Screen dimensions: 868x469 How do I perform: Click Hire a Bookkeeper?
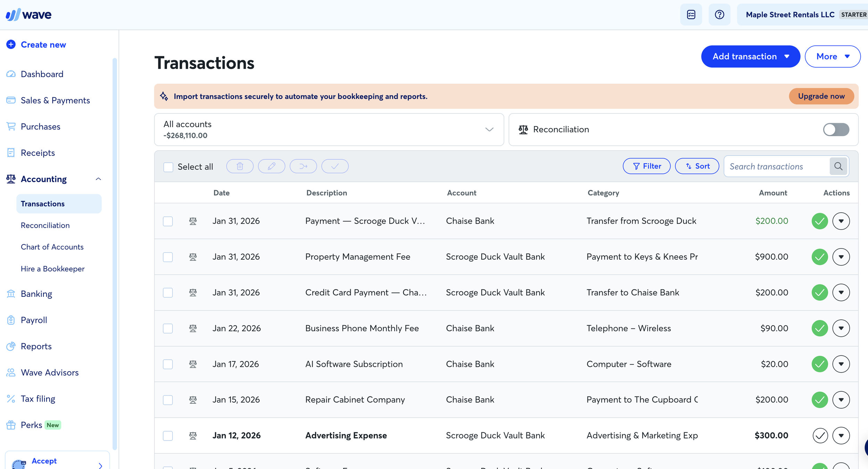[52, 268]
